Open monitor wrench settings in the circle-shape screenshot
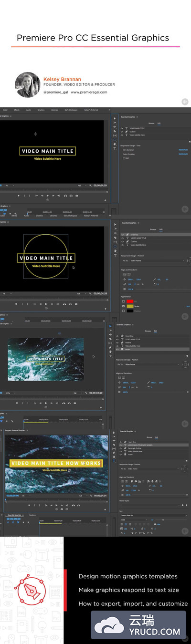 tap(89, 293)
